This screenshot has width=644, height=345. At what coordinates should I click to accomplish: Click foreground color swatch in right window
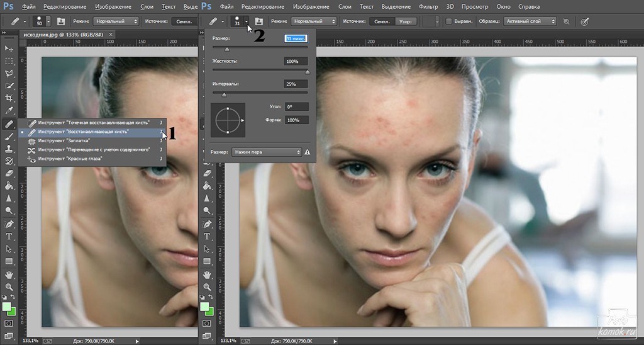coord(204,307)
